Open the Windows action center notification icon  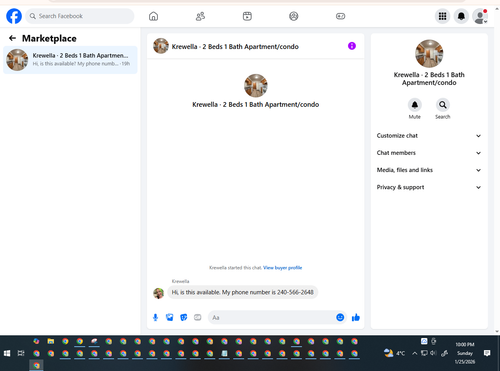coord(487,353)
